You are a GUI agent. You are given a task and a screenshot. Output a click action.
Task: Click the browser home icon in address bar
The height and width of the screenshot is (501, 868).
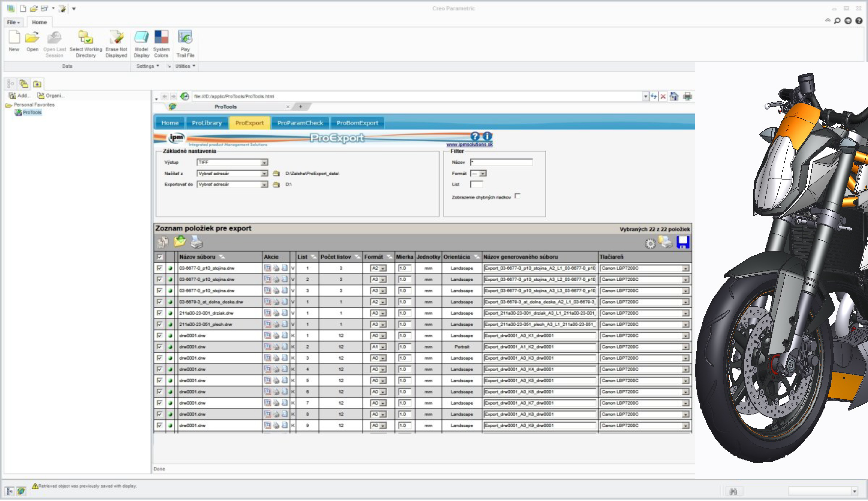[674, 96]
